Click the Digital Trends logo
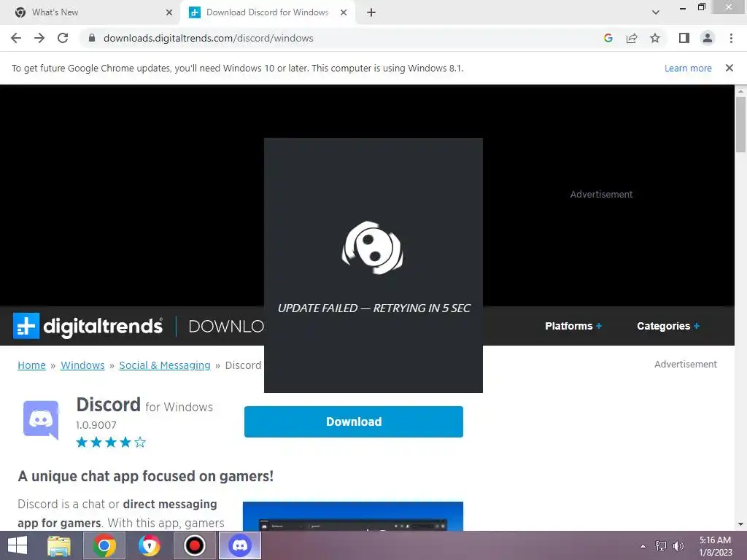The image size is (747, 560). tap(88, 326)
